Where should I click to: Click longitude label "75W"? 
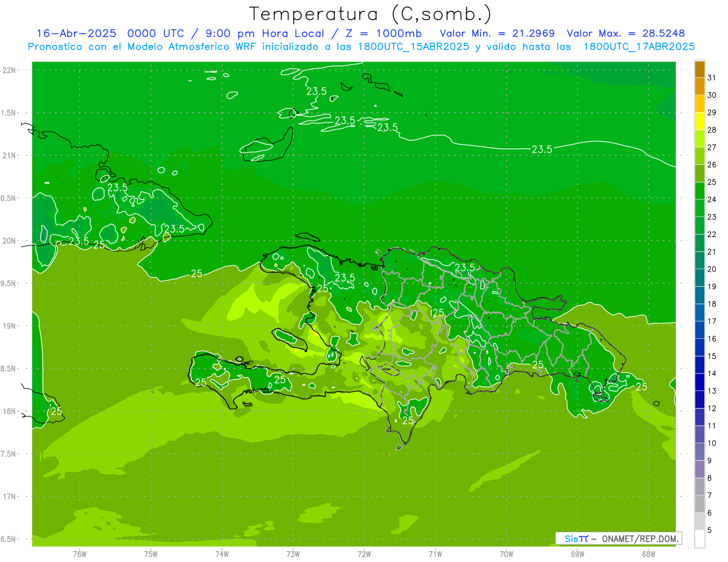(151, 554)
